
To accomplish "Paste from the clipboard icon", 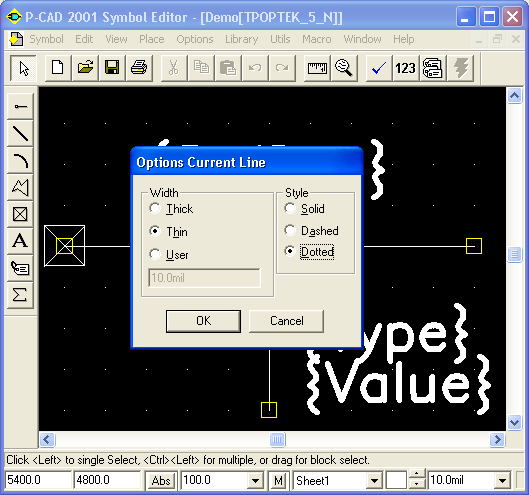I will [228, 68].
